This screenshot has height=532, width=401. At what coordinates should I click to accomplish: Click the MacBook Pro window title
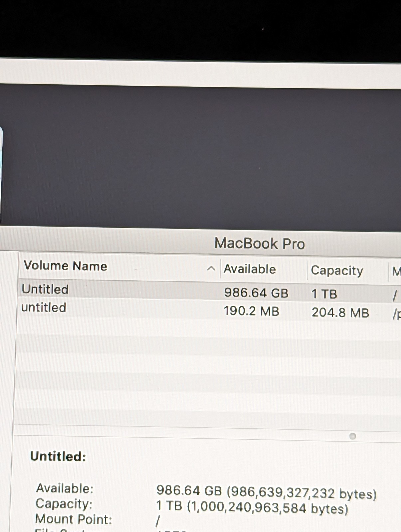point(260,243)
